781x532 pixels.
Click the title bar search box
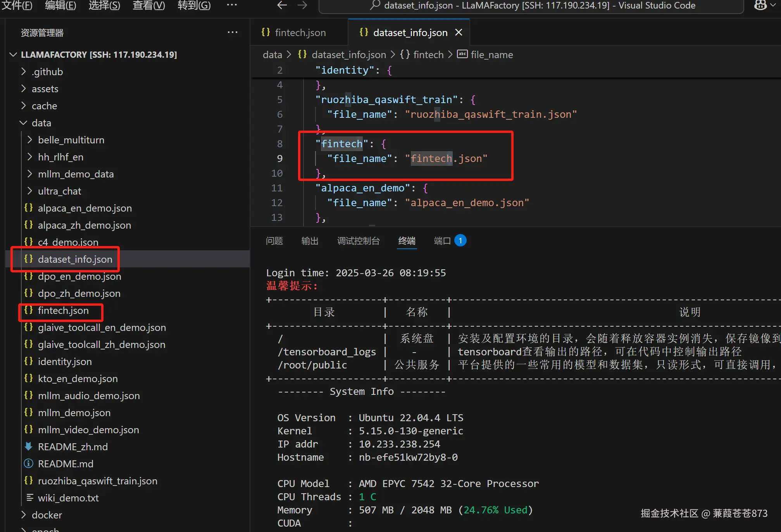tap(531, 5)
